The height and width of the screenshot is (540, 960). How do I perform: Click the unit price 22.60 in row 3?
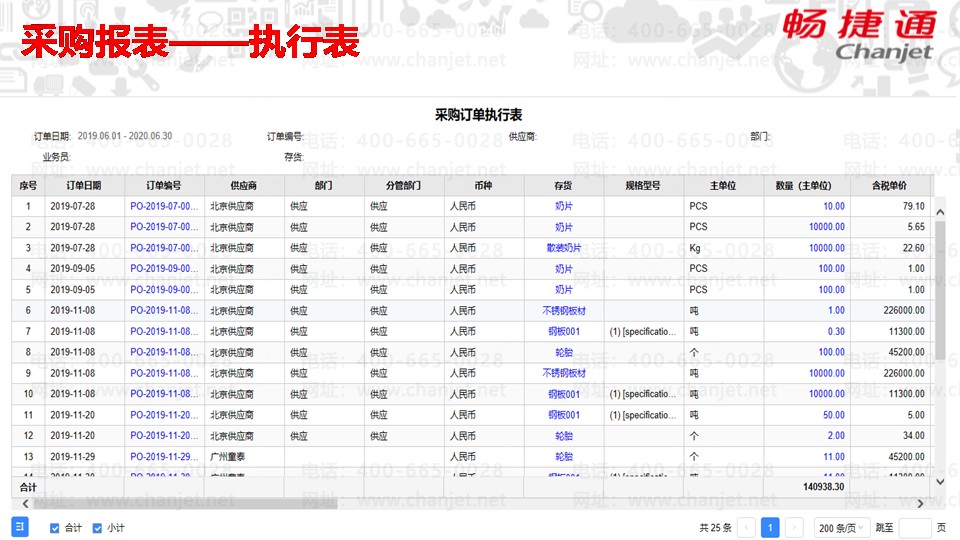click(x=913, y=248)
